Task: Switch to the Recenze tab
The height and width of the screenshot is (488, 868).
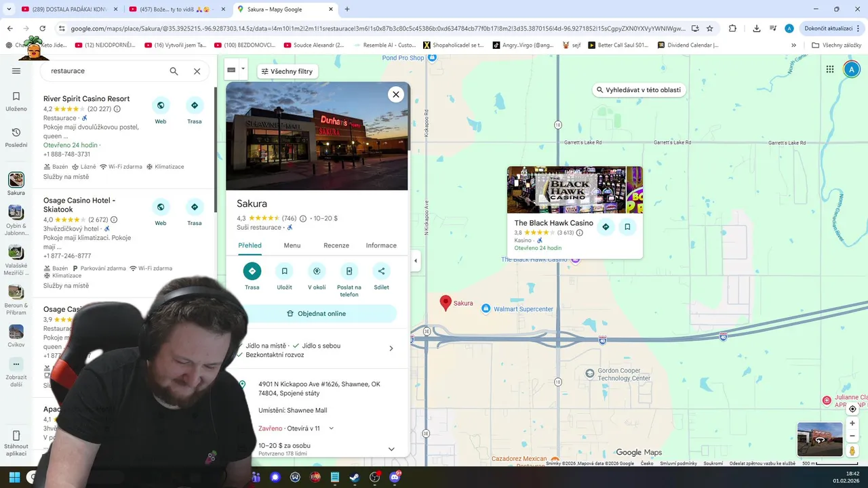Action: click(336, 245)
